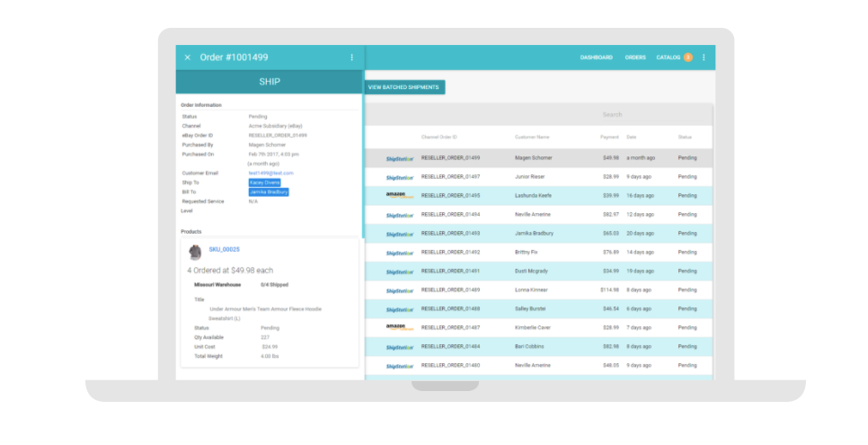Click the ShipStation logo for RESELLER_ORDER_01488
The image size is (868, 445).
(x=400, y=310)
